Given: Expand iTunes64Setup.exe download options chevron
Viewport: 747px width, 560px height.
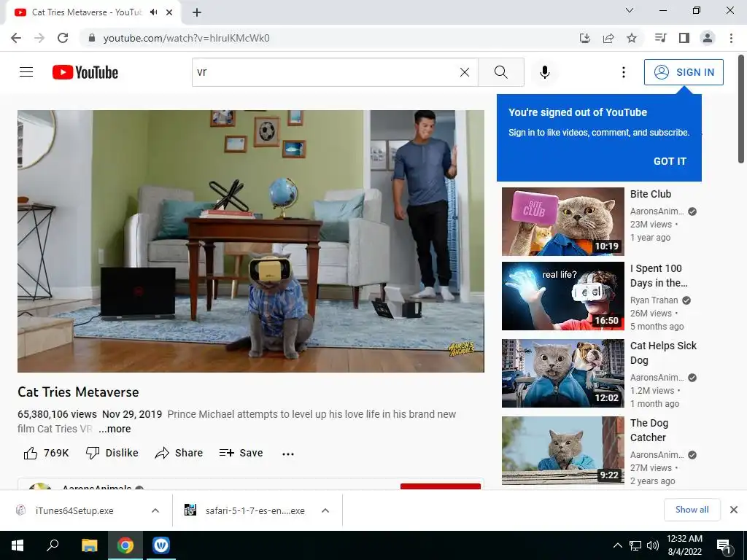Looking at the screenshot, I should click(x=155, y=510).
